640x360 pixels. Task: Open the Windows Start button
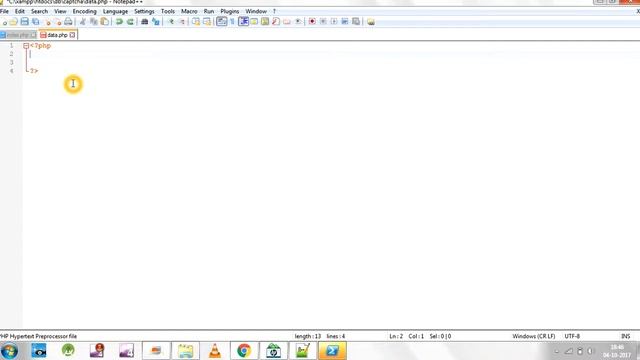(9, 351)
